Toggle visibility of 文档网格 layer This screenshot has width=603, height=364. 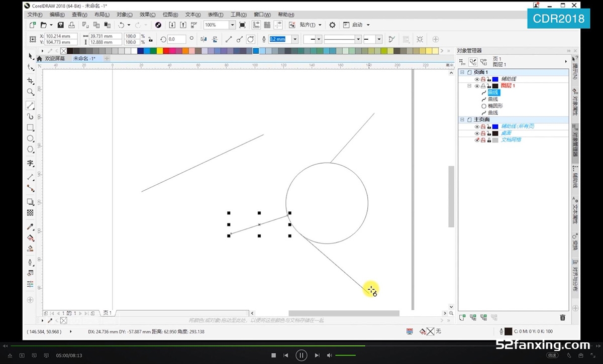tap(477, 140)
